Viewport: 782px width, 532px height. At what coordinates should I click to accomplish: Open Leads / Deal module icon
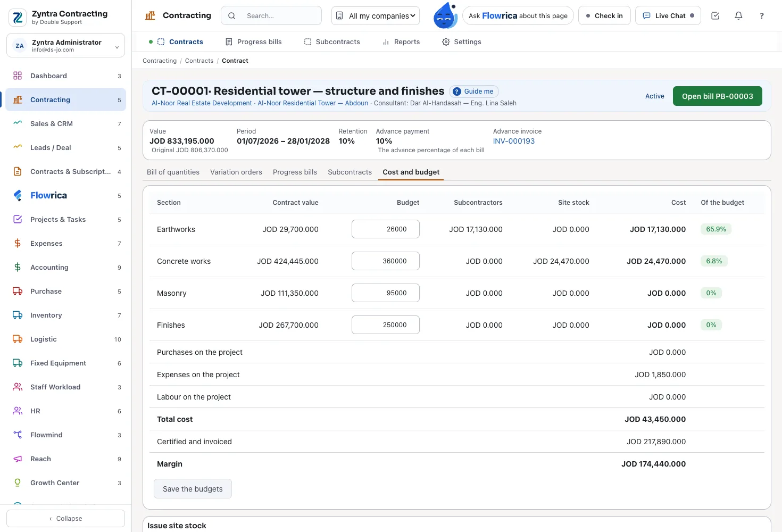pos(18,147)
